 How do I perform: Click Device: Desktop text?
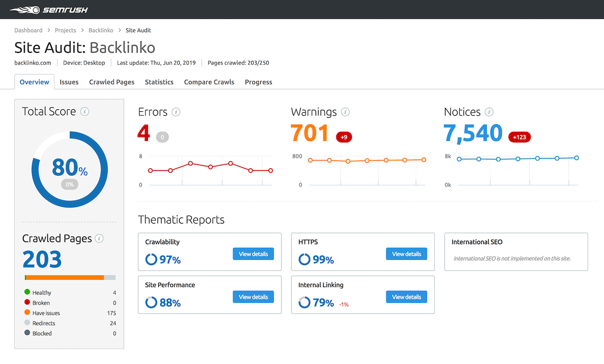click(84, 63)
